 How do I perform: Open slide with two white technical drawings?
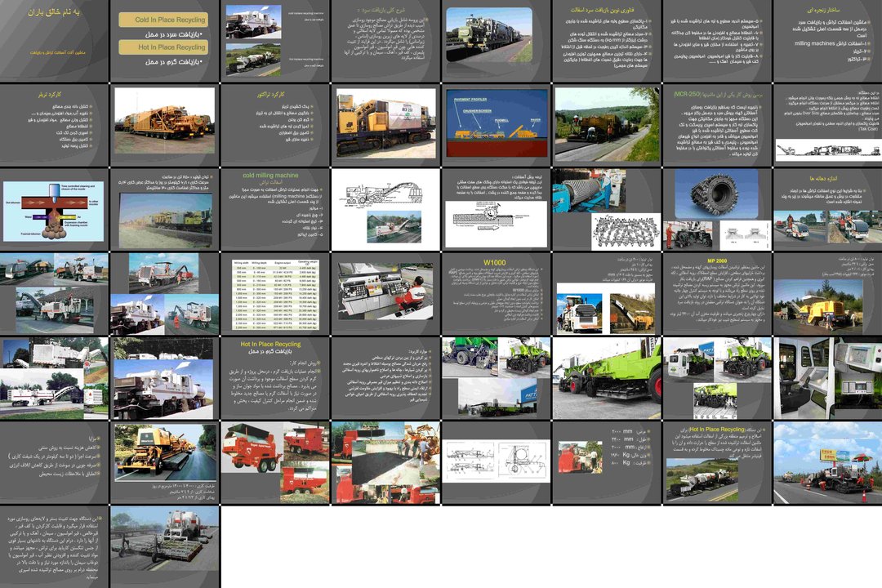tap(496, 462)
